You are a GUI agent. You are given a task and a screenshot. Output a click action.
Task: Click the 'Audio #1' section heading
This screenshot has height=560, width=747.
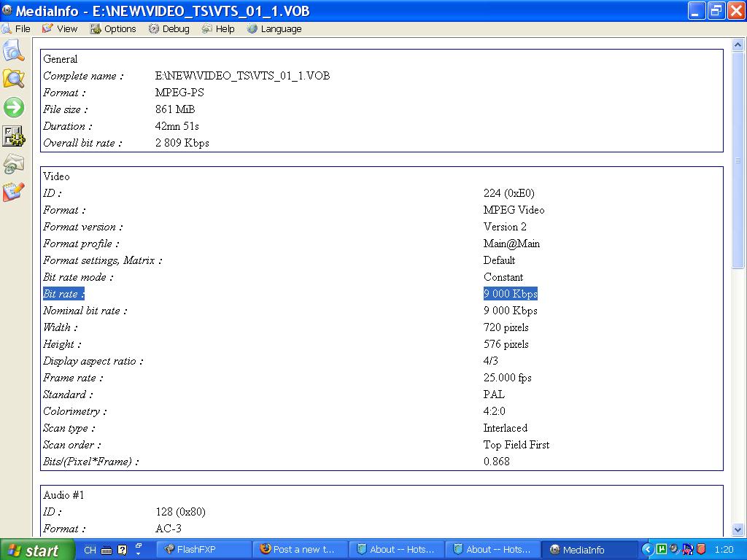[x=63, y=495]
